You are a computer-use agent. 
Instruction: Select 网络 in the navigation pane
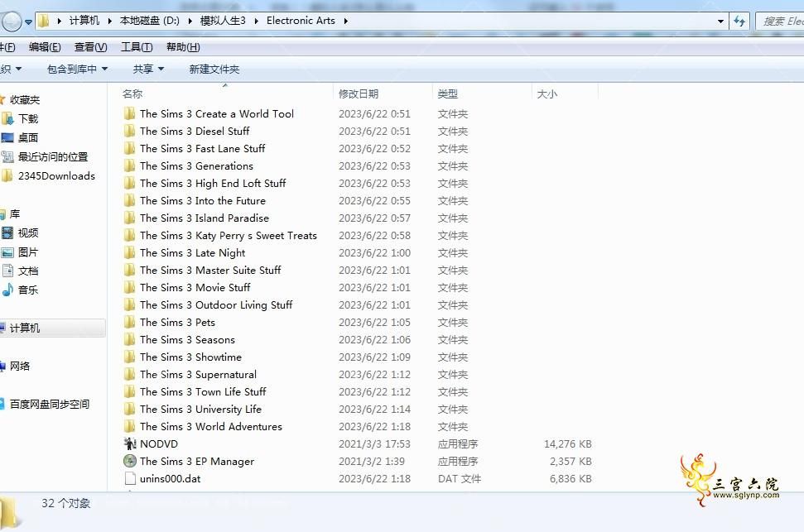point(20,366)
